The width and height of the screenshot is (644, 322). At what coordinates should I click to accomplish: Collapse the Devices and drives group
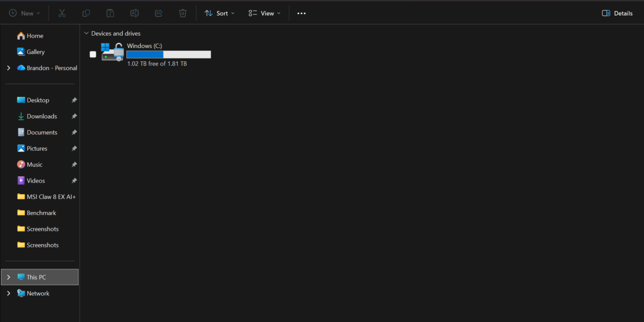(x=86, y=33)
